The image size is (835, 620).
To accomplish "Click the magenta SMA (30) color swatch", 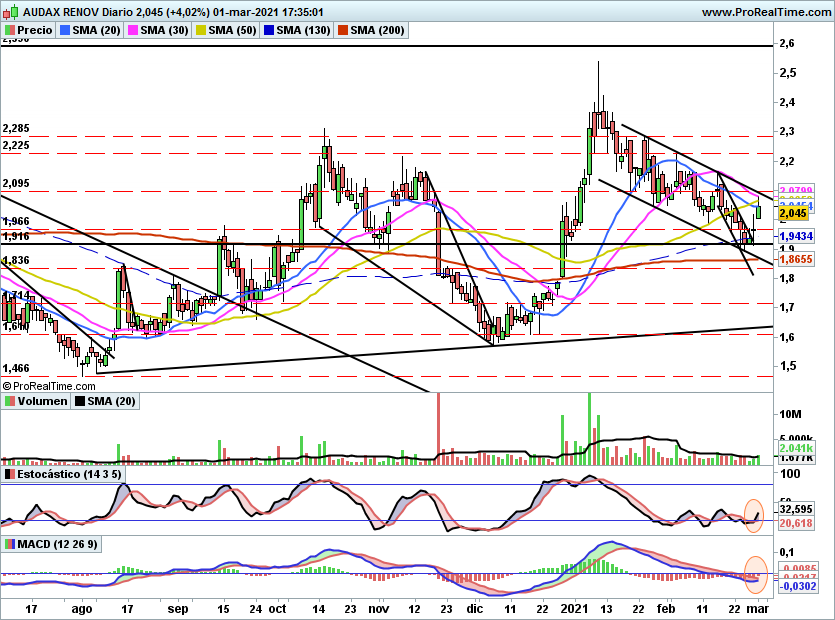I will tap(133, 30).
